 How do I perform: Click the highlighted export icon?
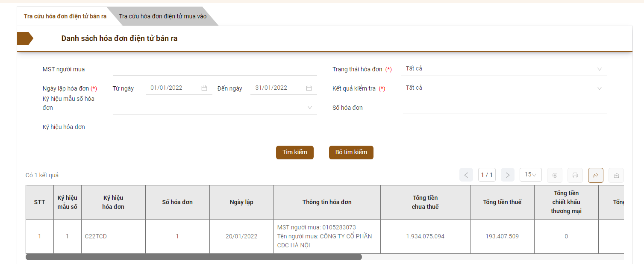click(x=596, y=175)
